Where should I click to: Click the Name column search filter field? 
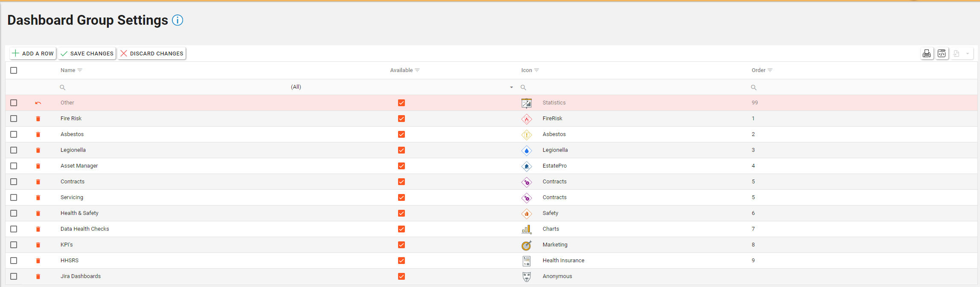pos(171,87)
